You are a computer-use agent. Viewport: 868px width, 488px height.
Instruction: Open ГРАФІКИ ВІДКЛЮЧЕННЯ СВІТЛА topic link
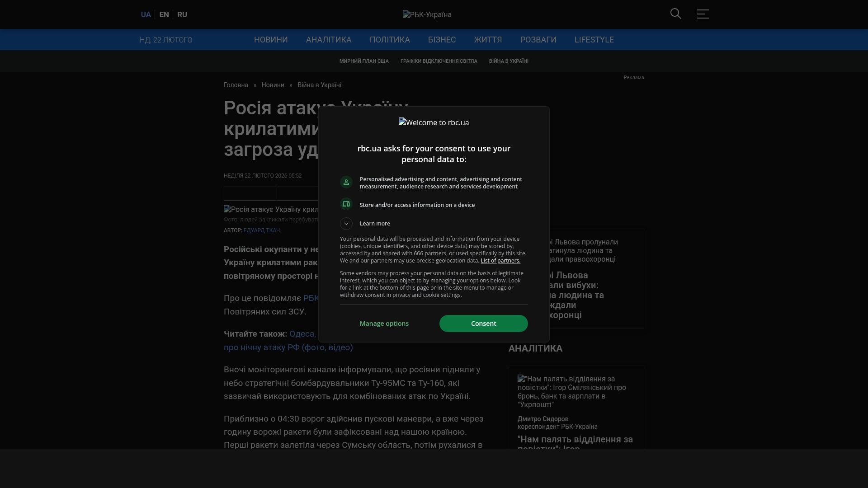coord(439,61)
